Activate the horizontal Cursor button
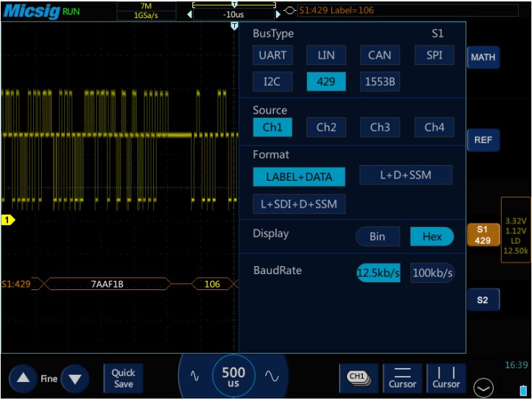532x400 pixels. 402,378
